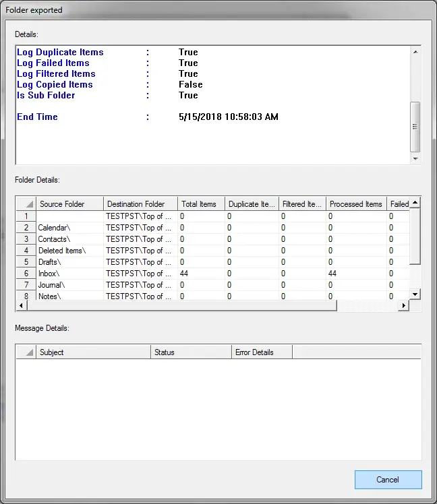Viewport: 437px width, 504px height.
Task: Click the End Time label
Action: click(x=37, y=117)
